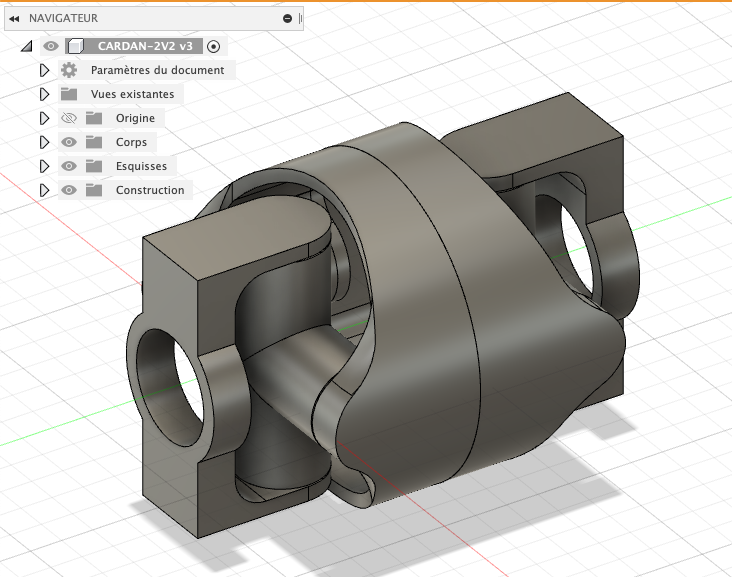Click the Vues existantes folder icon

pos(69,94)
